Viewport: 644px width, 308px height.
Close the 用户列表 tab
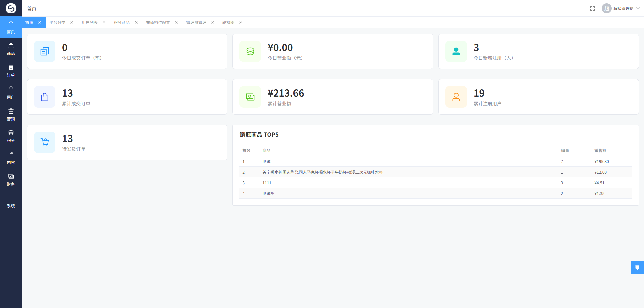tap(104, 22)
